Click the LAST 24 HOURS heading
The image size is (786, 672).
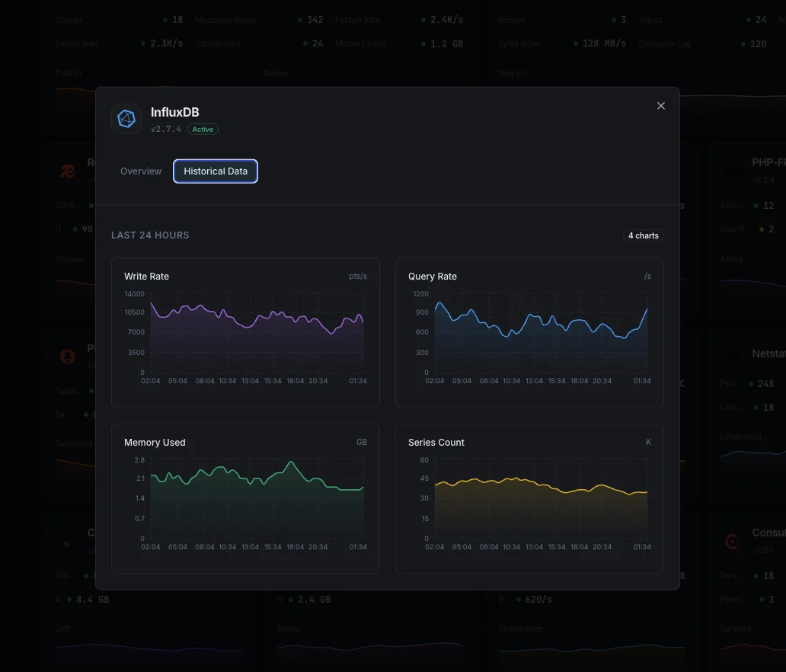point(150,235)
